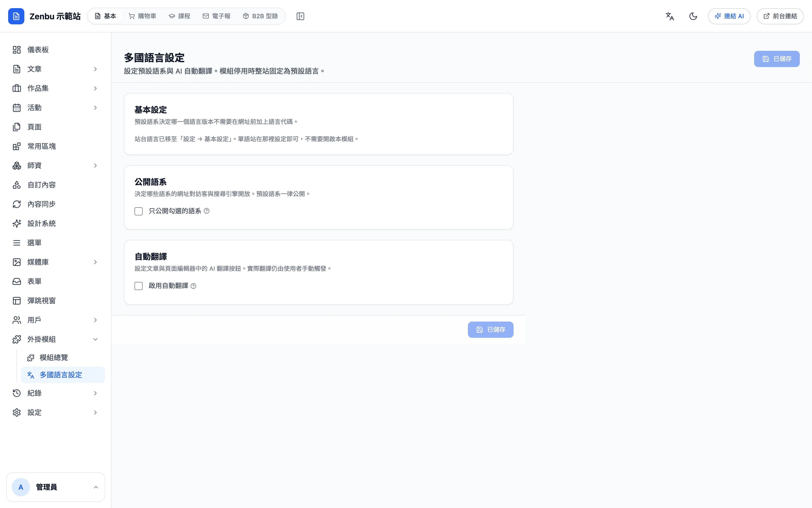Click help icon beside 啟用自動翻譯
This screenshot has width=812, height=508.
click(x=193, y=286)
